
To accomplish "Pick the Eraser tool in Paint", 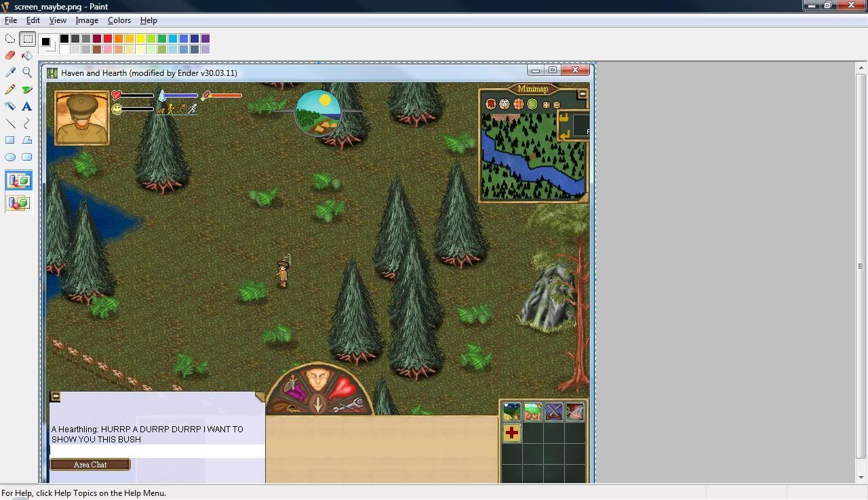I will click(10, 56).
